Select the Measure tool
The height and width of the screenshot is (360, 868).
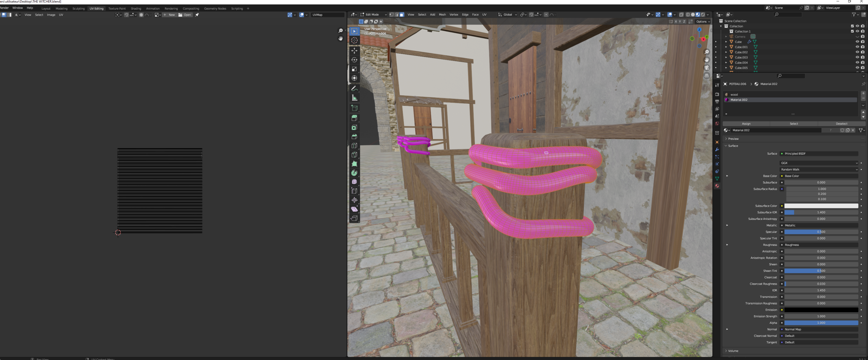[x=354, y=98]
